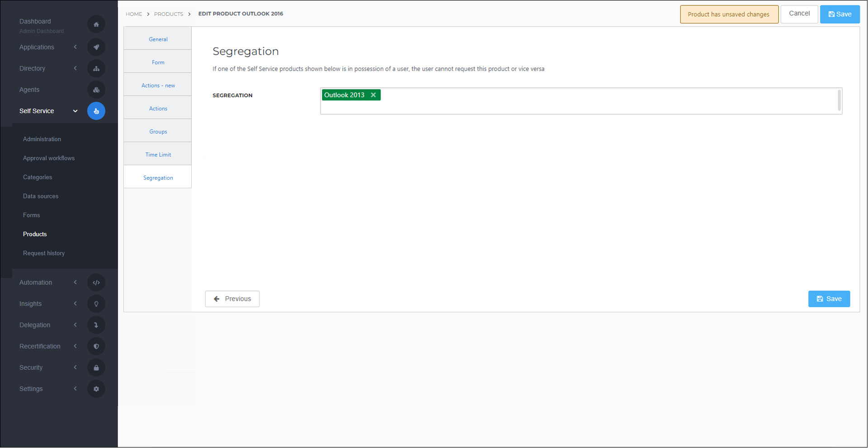Screen dimensions: 868x448
Task: Expand the Delegation menu
Action: pos(75,325)
